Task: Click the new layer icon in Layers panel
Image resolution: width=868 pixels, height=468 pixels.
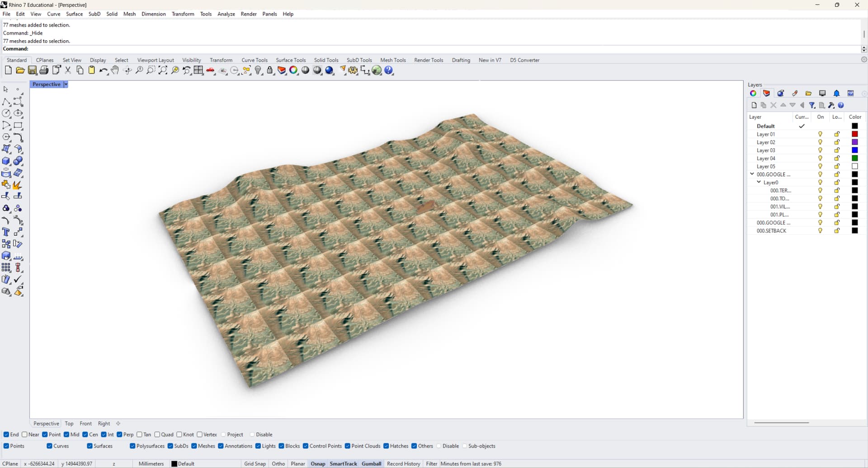Action: pyautogui.click(x=754, y=105)
